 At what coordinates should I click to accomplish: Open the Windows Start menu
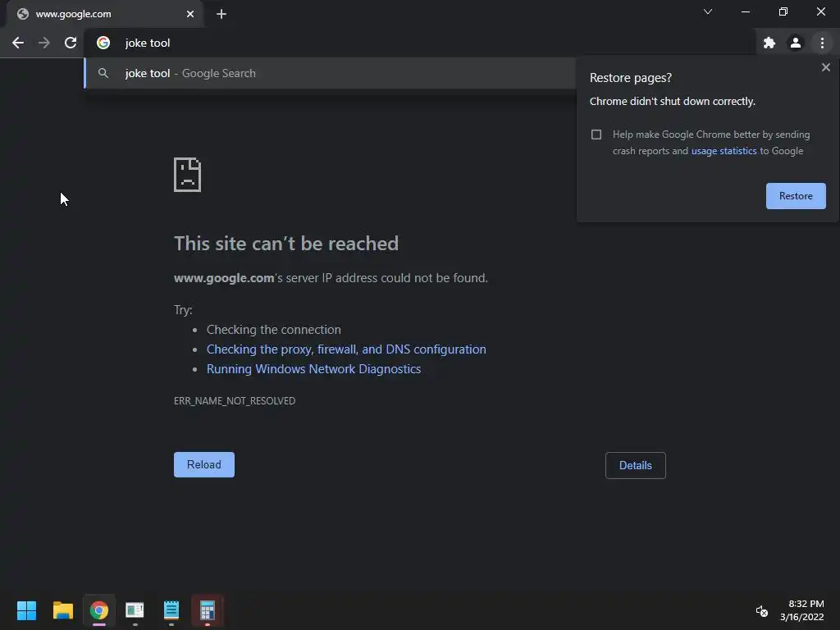(26, 610)
